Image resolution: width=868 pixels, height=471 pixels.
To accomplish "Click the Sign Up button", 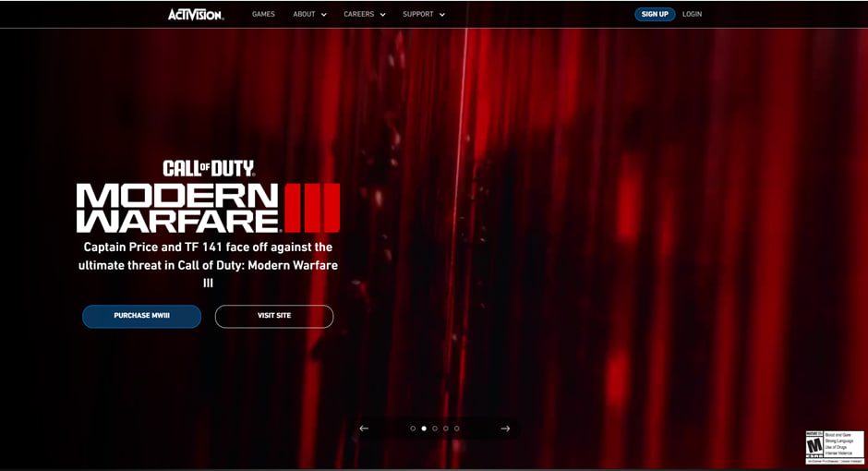I will click(655, 15).
